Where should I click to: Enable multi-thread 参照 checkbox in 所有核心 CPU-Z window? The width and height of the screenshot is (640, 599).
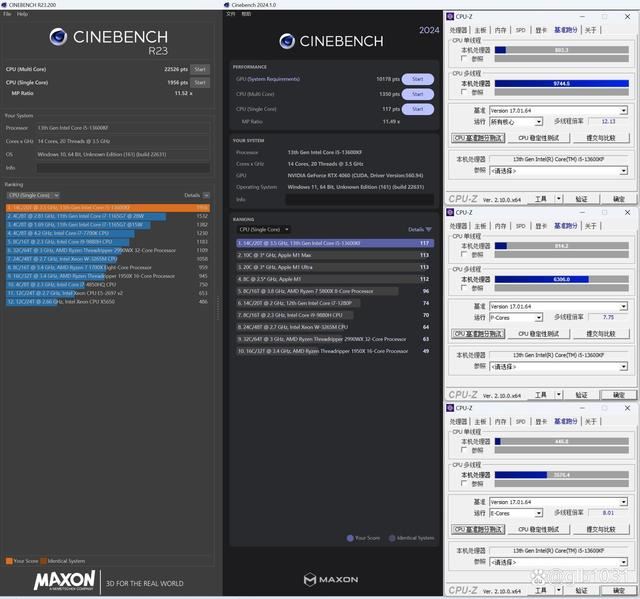[464, 92]
